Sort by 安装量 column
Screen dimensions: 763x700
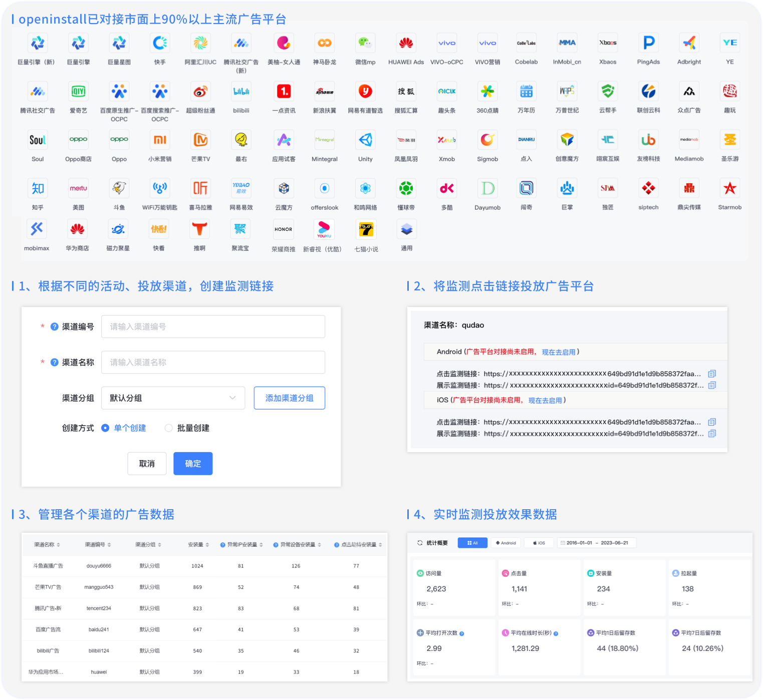click(x=207, y=545)
